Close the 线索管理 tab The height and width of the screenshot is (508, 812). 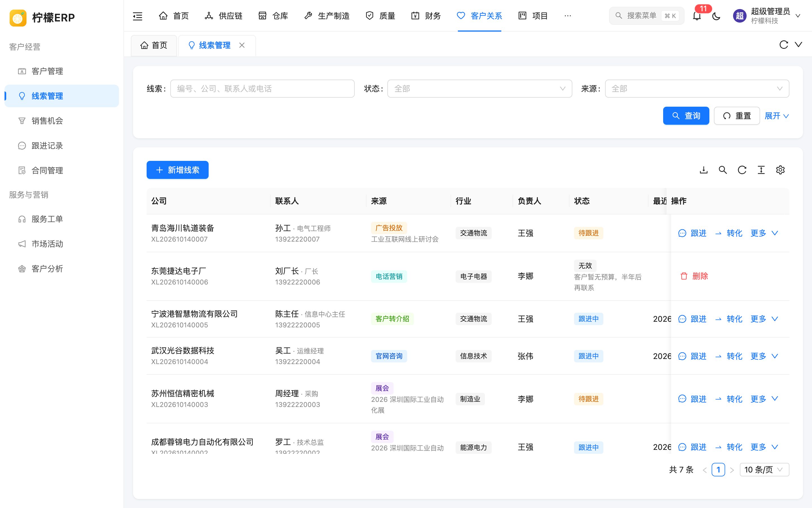coord(242,45)
